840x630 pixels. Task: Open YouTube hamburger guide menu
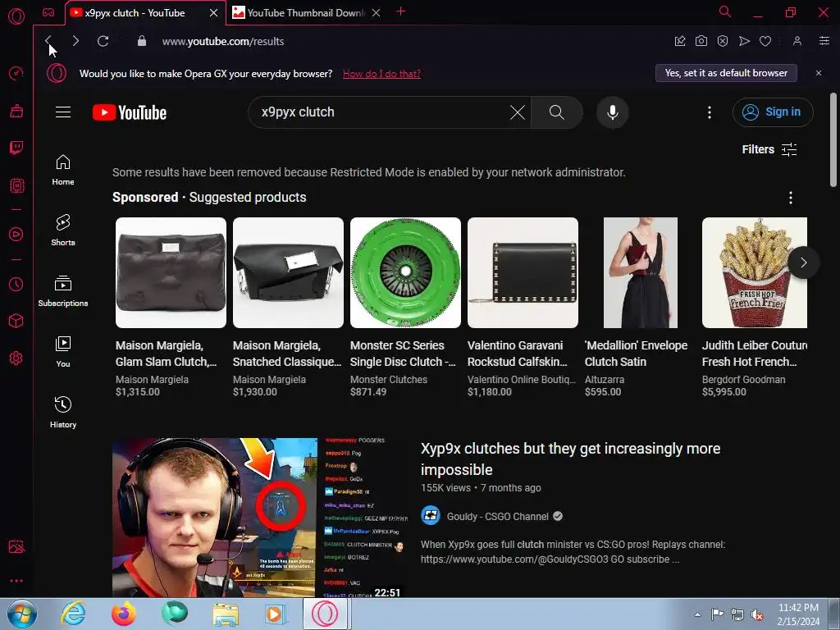point(63,112)
